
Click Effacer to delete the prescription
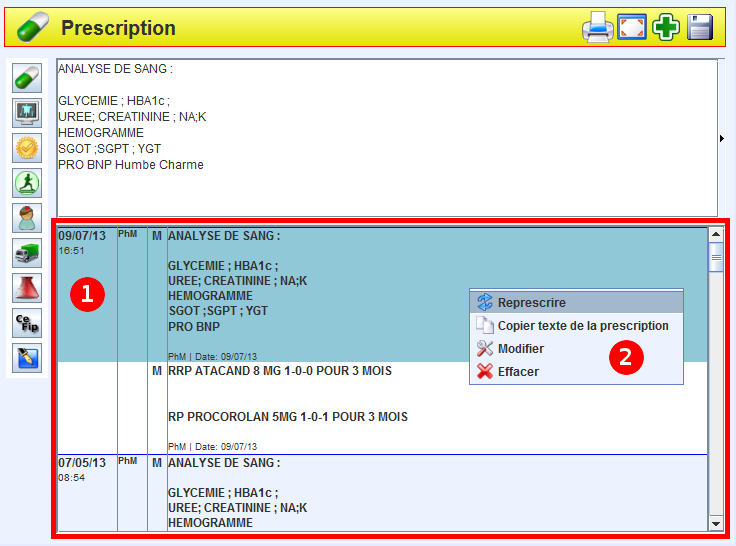518,371
